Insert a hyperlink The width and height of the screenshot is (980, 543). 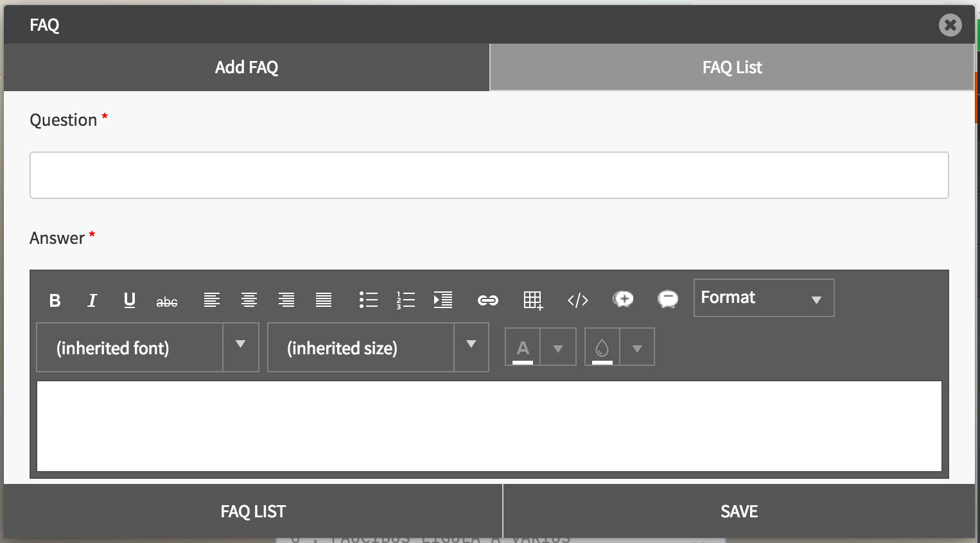click(487, 300)
